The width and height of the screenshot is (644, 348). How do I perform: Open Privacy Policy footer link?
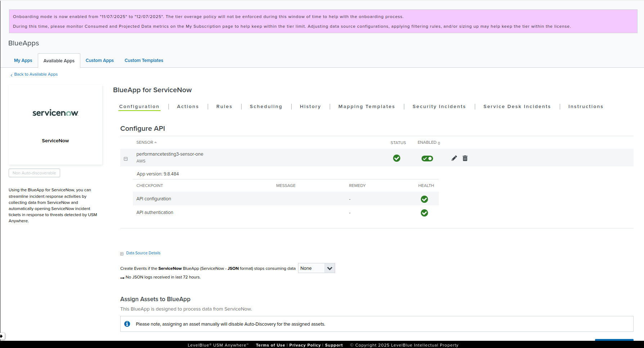305,345
